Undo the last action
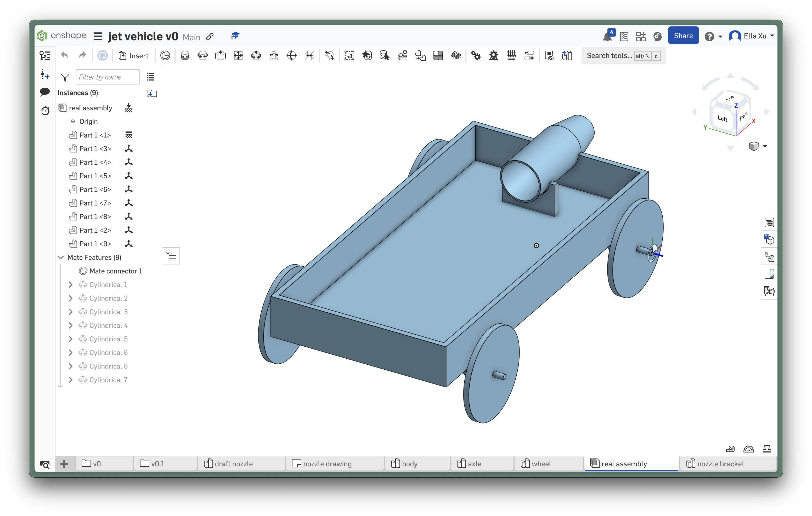 64,55
